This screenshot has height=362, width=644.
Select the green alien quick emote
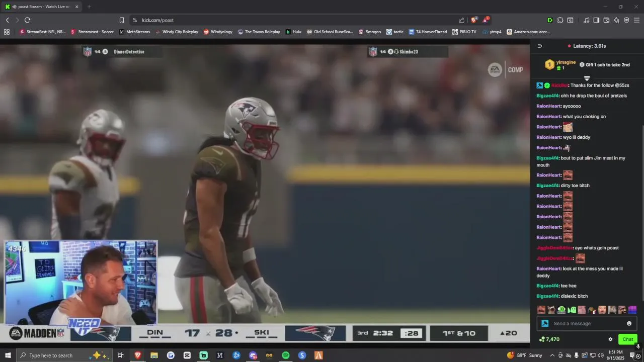561,310
